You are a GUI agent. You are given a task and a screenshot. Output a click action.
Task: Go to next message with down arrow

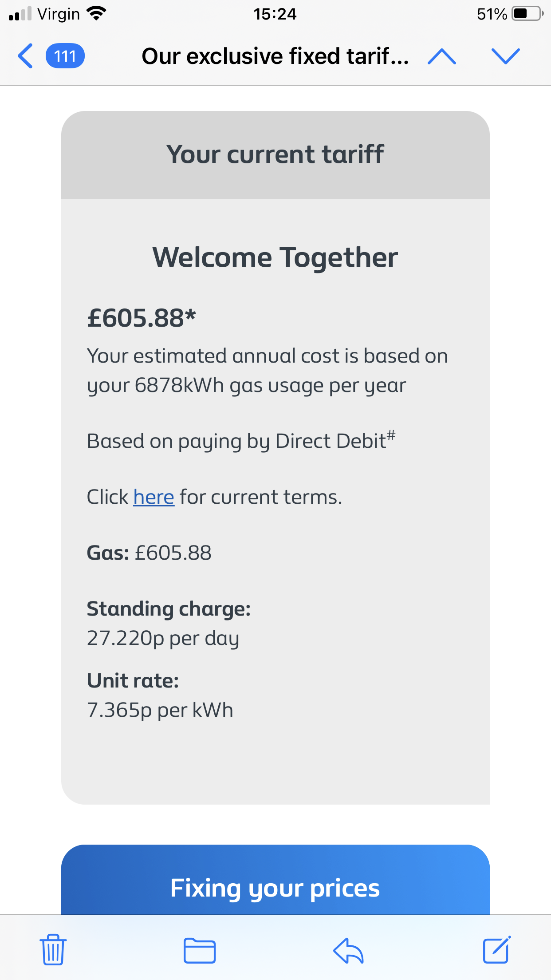505,56
